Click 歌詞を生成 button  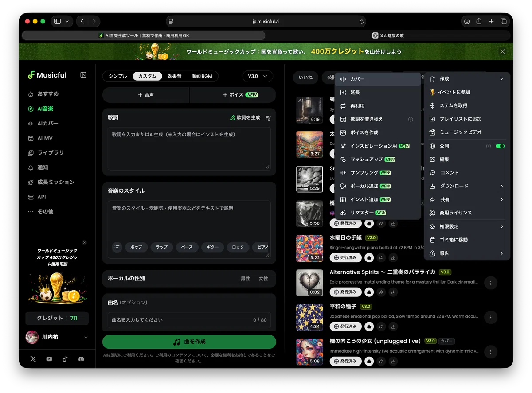point(245,118)
